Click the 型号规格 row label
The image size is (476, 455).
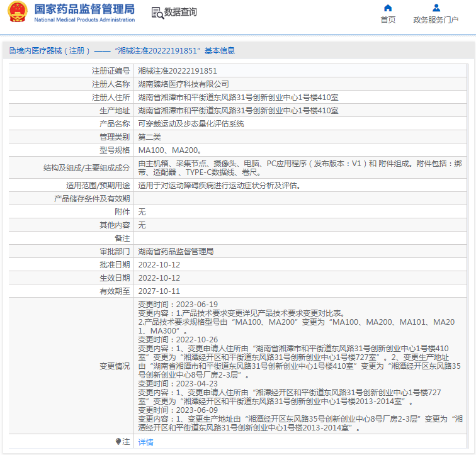[115, 150]
